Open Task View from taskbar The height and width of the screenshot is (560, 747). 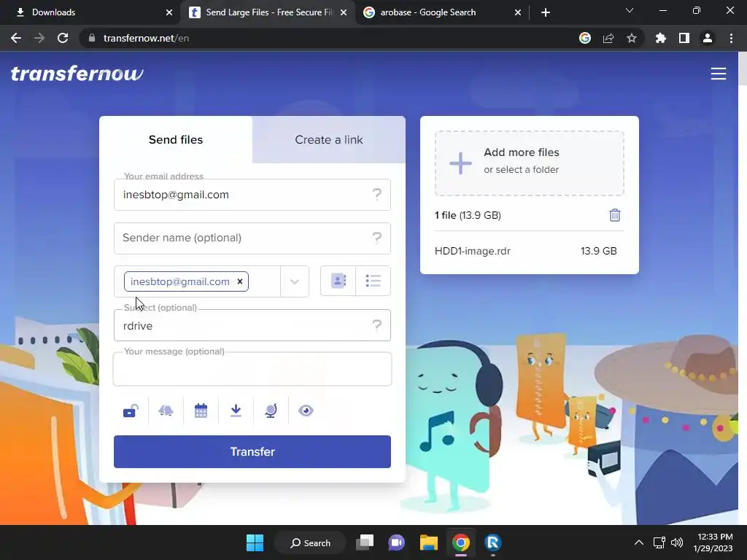click(365, 542)
